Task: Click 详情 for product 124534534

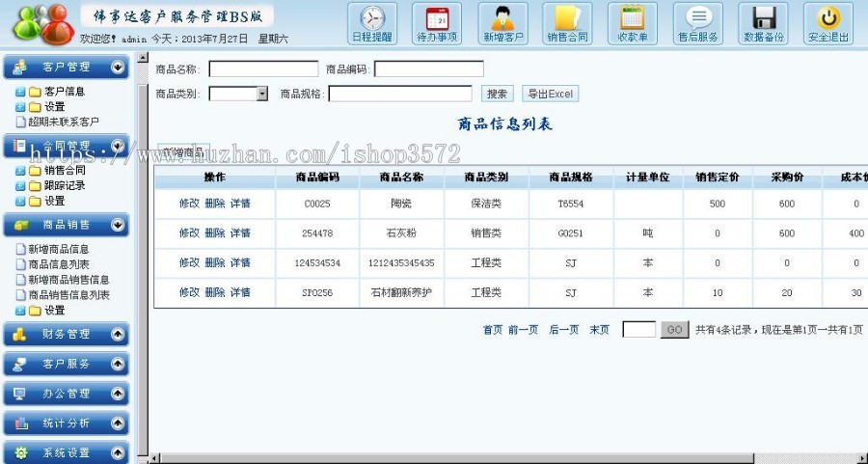Action: click(x=240, y=262)
